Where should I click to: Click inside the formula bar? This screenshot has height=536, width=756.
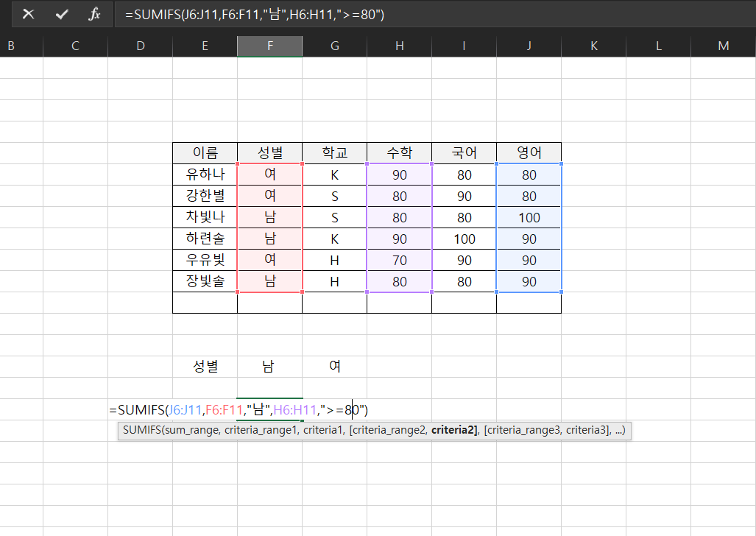(x=294, y=14)
